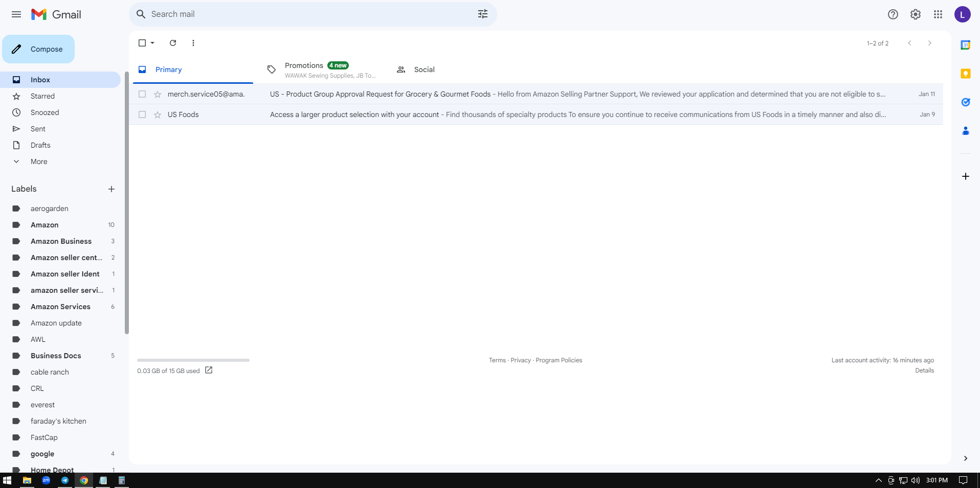980x488 pixels.
Task: Open Gmail Support help icon
Action: tap(893, 14)
